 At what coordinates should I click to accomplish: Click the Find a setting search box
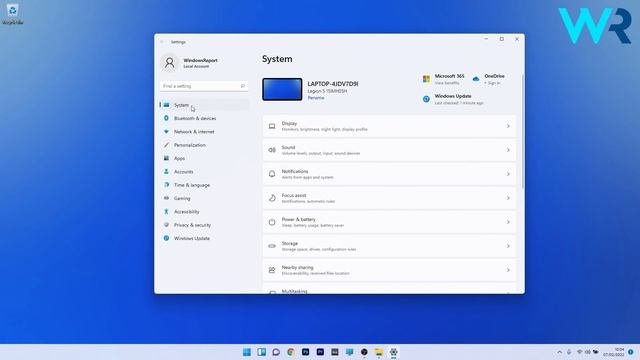(203, 86)
